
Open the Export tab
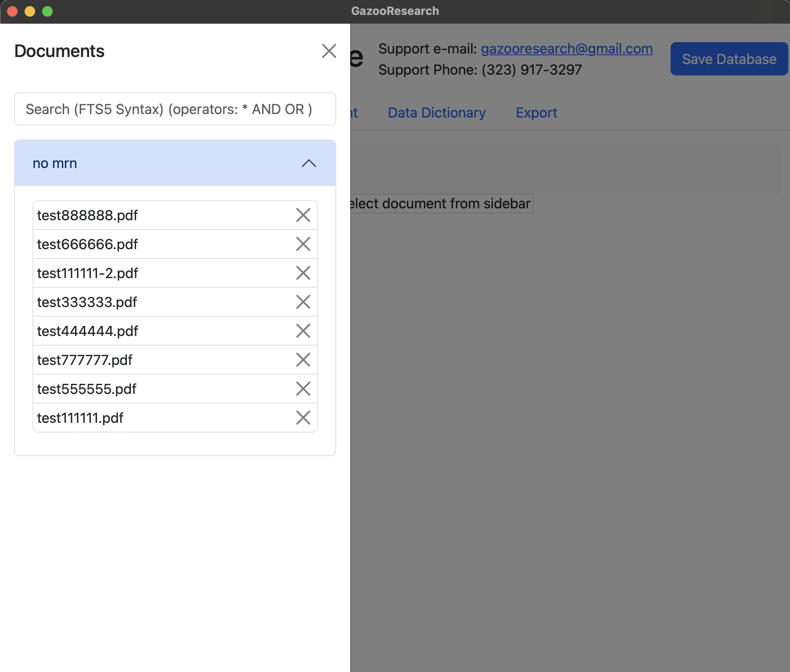(536, 113)
